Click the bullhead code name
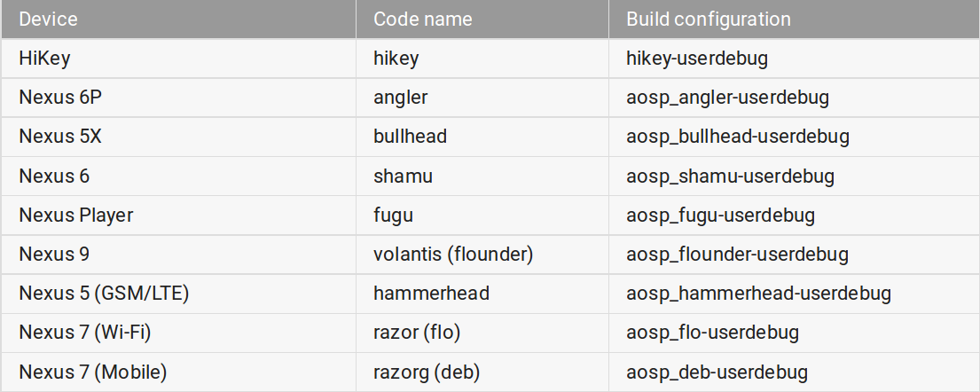This screenshot has width=980, height=392. [x=410, y=137]
